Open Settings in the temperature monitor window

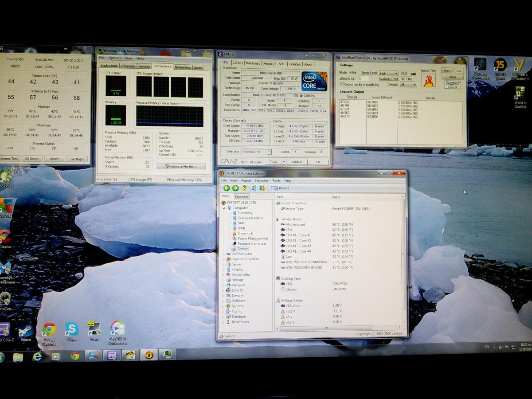tap(76, 159)
